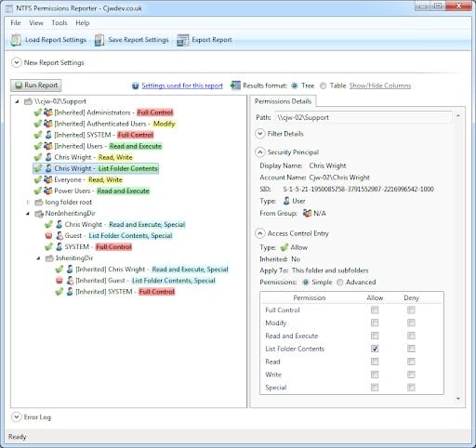Click group icon of Inherited Users entry
Viewport: 476px width, 448px height.
tap(47, 146)
